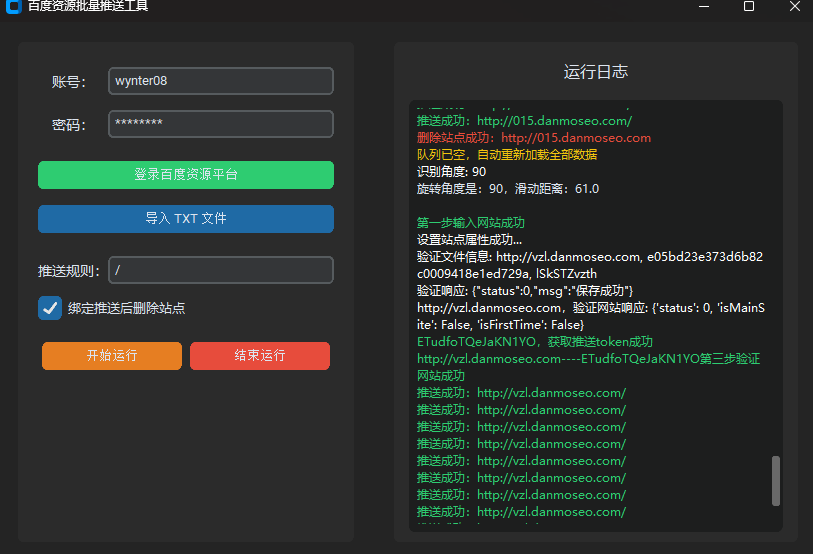813x554 pixels.
Task: Click log line containing 验证网站响应
Action: pos(591,316)
